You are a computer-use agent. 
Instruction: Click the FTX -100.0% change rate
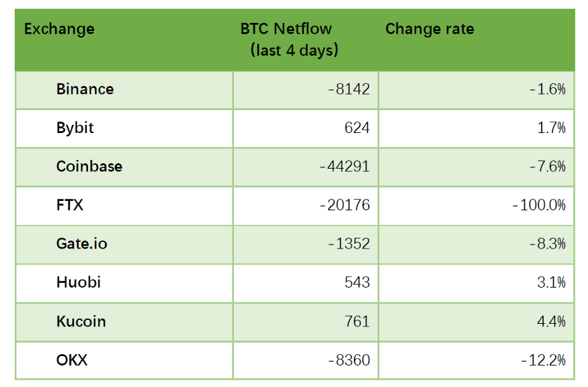(538, 205)
